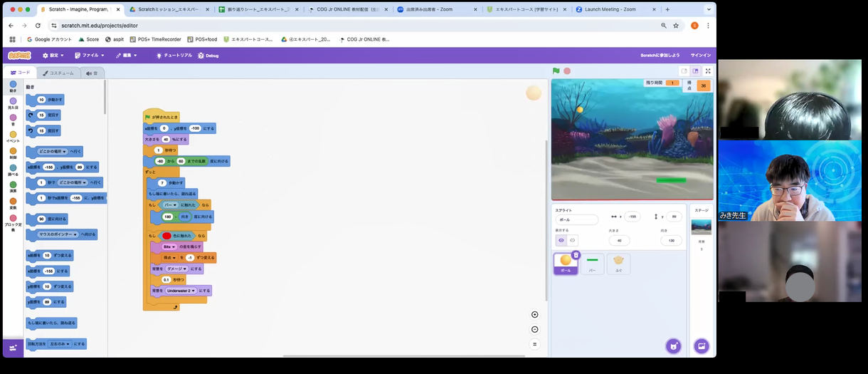This screenshot has width=868, height=374.
Task: Bookmark this page with star icon
Action: tap(676, 25)
